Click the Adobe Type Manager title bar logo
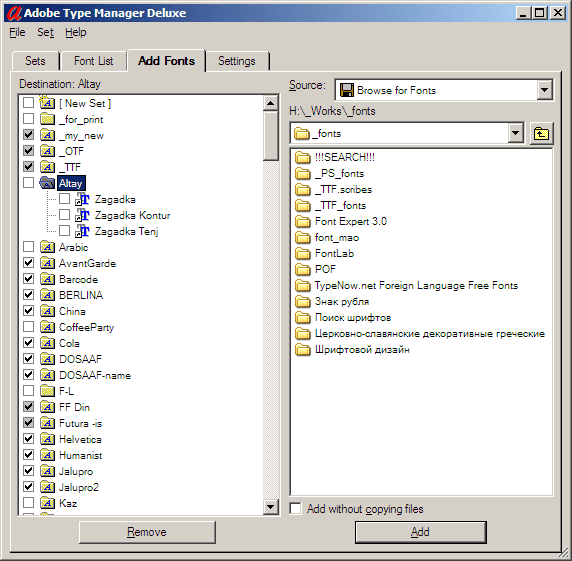572x561 pixels. point(15,13)
